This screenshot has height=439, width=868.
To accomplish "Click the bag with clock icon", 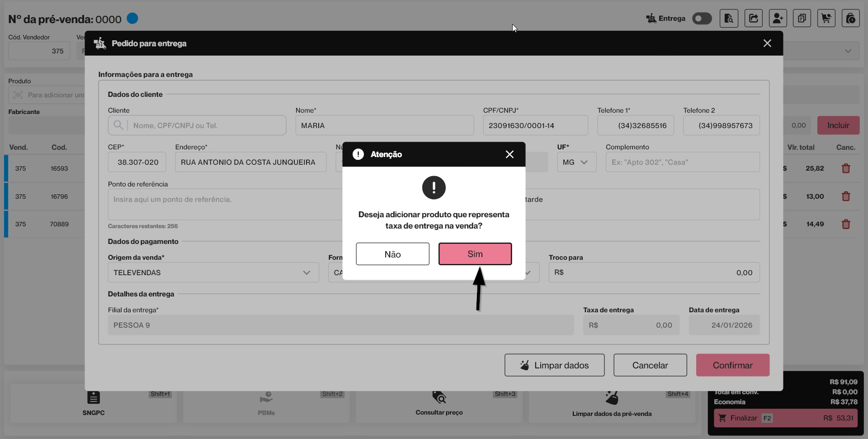I will pos(851,19).
